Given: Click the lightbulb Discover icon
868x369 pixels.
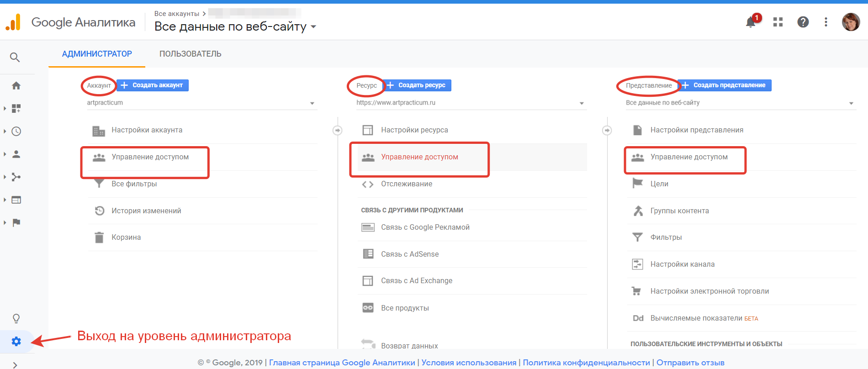Looking at the screenshot, I should coord(16,318).
